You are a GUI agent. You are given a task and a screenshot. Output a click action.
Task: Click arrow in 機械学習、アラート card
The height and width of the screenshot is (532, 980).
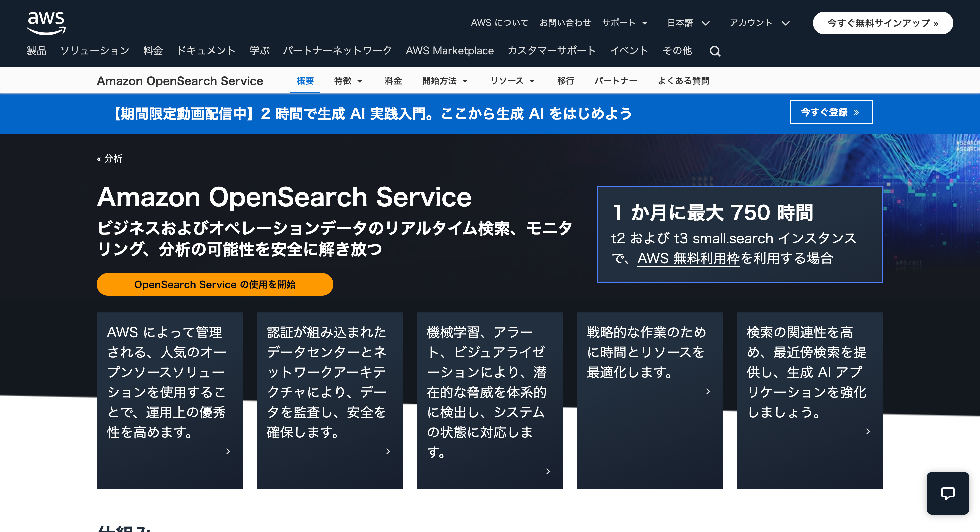[x=548, y=471]
